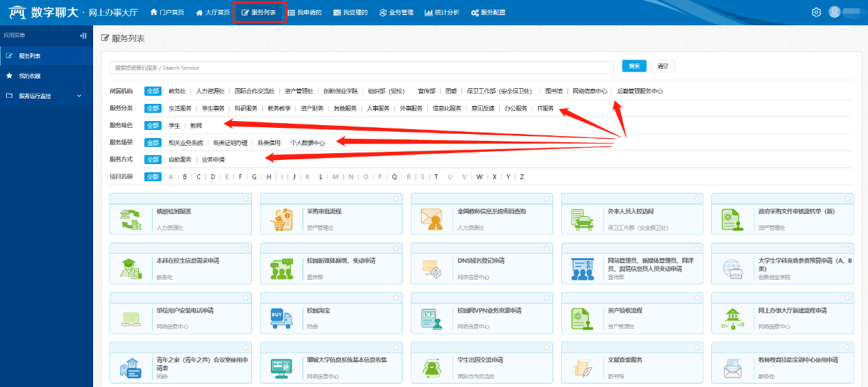Collapse the left application menu sidebar

click(x=83, y=36)
